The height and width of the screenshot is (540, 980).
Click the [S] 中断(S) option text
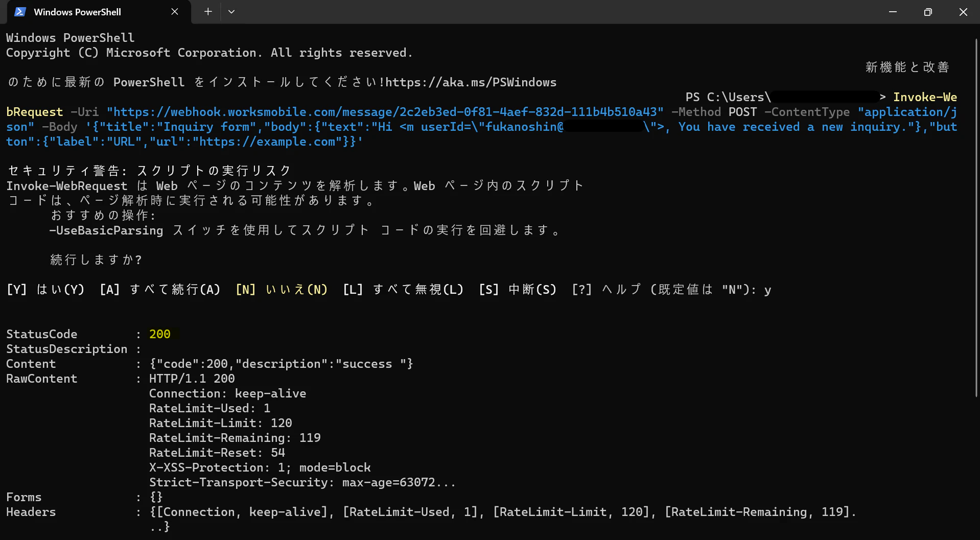tap(518, 290)
